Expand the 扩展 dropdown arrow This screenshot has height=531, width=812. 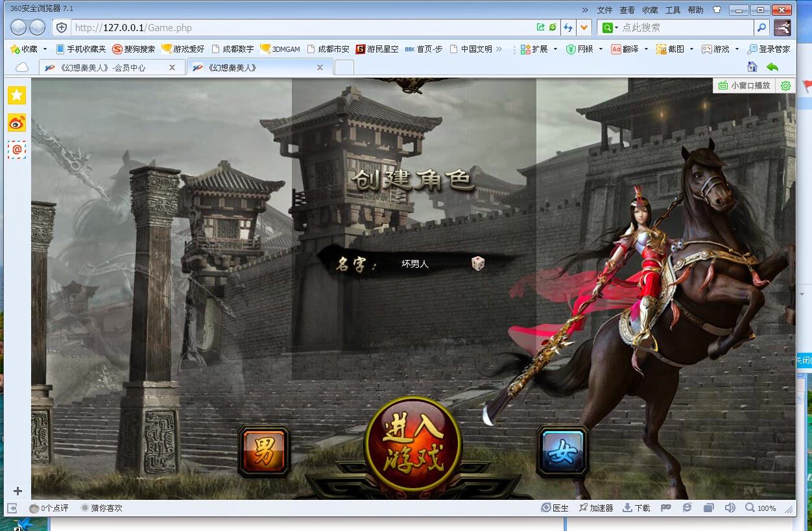point(555,49)
